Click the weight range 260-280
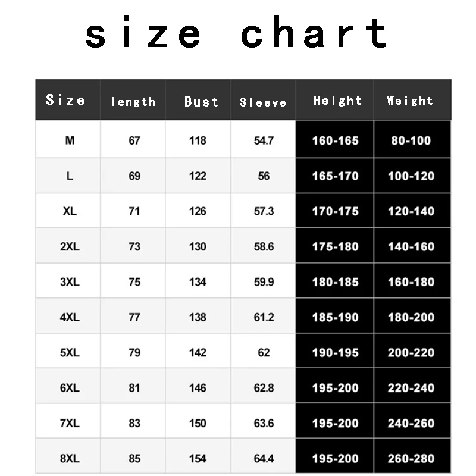The image size is (476, 476). 411,459
